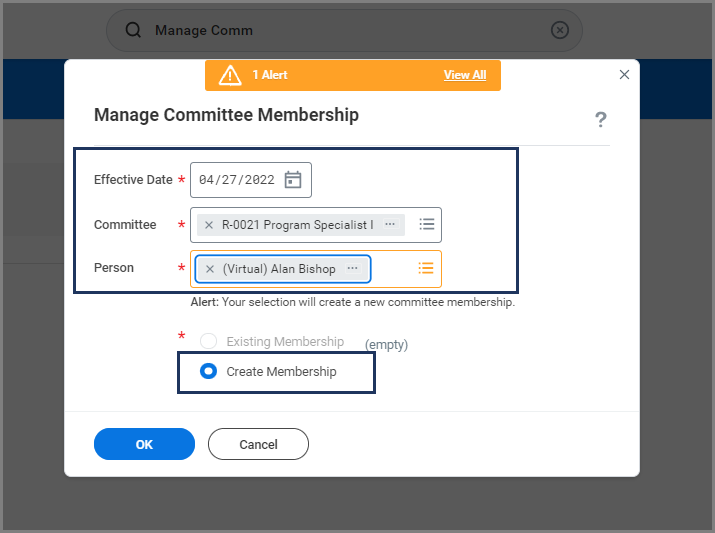This screenshot has width=715, height=533.
Task: Click View All alerts link
Action: tap(465, 75)
